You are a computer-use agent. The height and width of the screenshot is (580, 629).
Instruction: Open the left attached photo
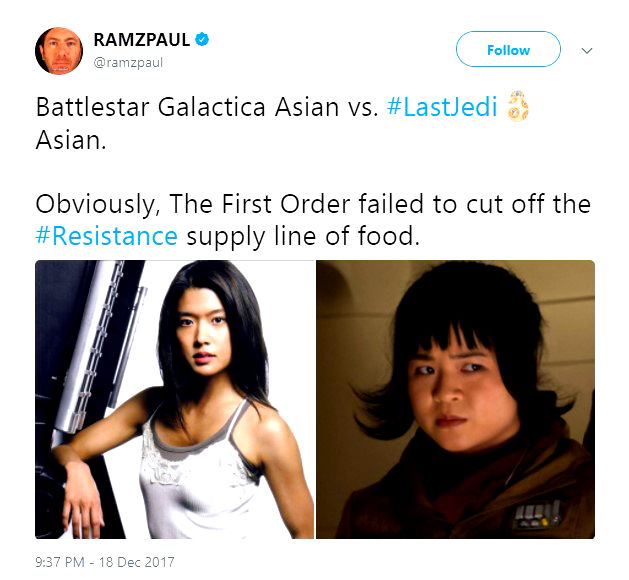174,400
